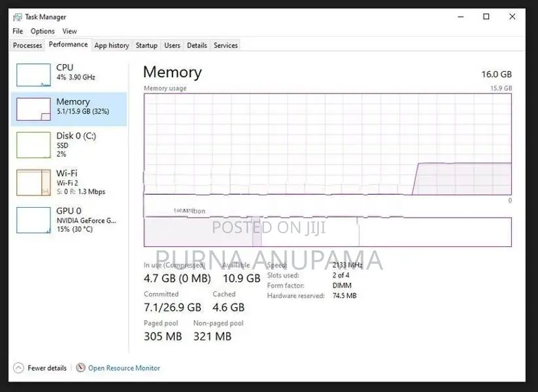Open the Startup tab
The width and height of the screenshot is (538, 392).
[x=146, y=45]
